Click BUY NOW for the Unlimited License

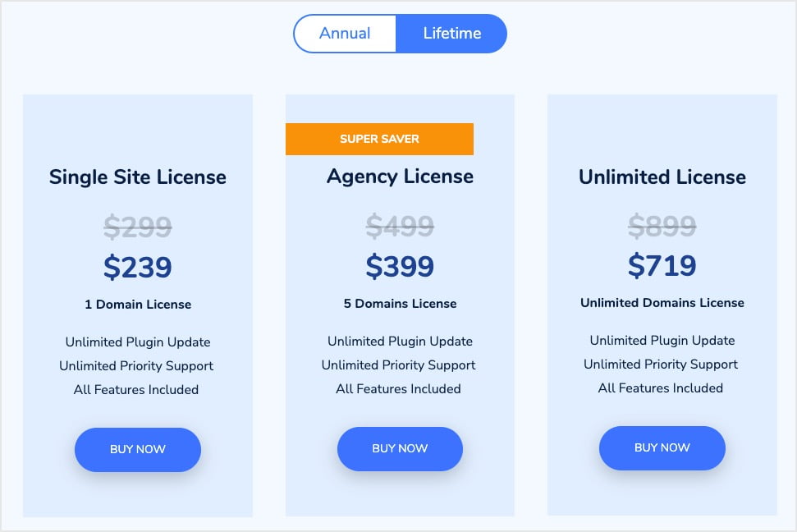coord(662,447)
